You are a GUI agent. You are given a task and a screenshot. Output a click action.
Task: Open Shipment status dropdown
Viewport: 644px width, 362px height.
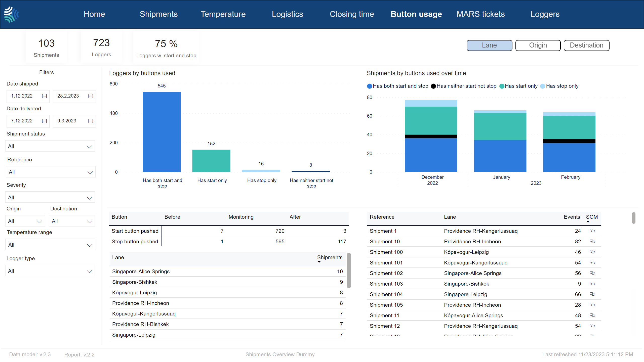50,146
